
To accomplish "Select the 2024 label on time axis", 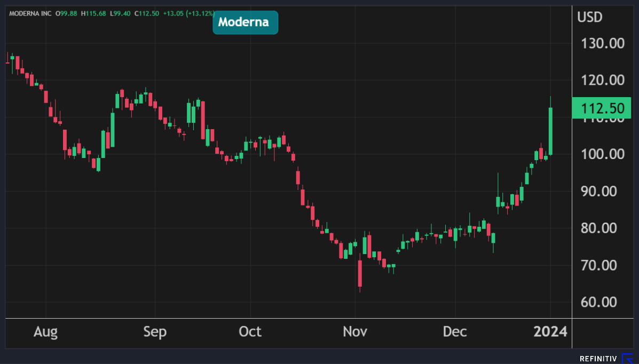I will pyautogui.click(x=550, y=331).
